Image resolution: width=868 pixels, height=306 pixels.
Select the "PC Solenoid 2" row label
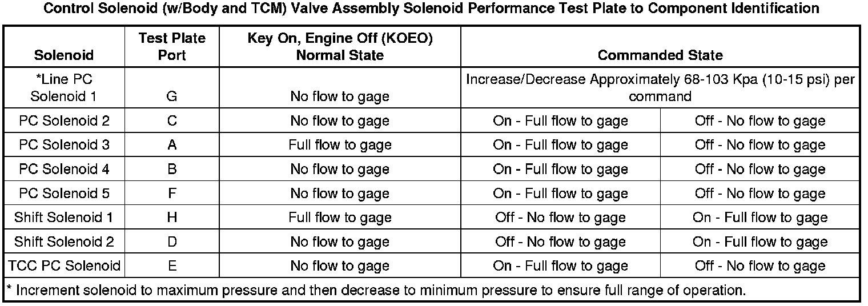click(64, 121)
